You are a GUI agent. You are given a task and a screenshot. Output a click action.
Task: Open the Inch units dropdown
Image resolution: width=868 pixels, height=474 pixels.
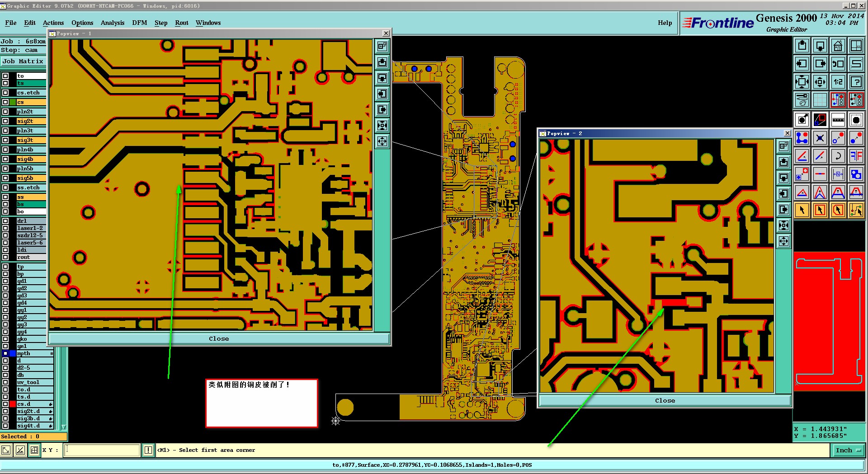(x=848, y=450)
